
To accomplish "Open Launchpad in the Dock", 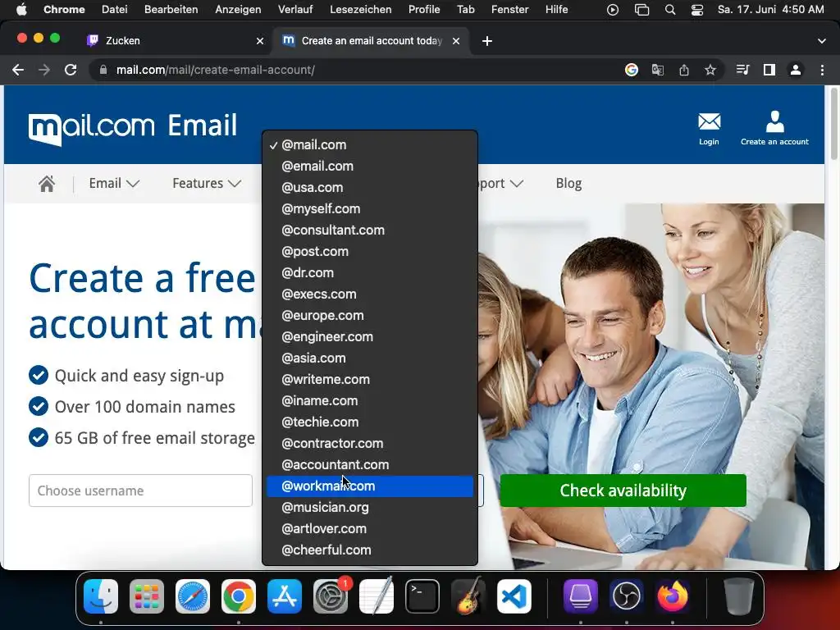I will 147,596.
